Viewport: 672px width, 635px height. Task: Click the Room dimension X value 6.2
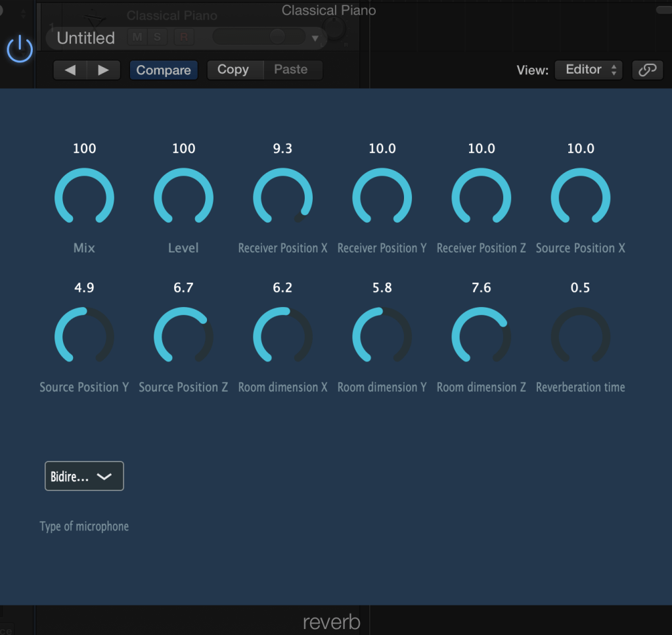282,288
